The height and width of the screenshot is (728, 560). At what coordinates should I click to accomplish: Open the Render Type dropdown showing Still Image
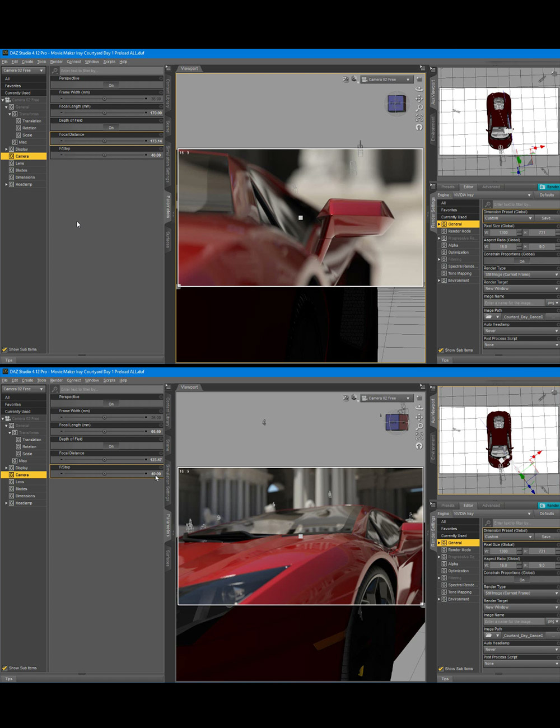(520, 274)
